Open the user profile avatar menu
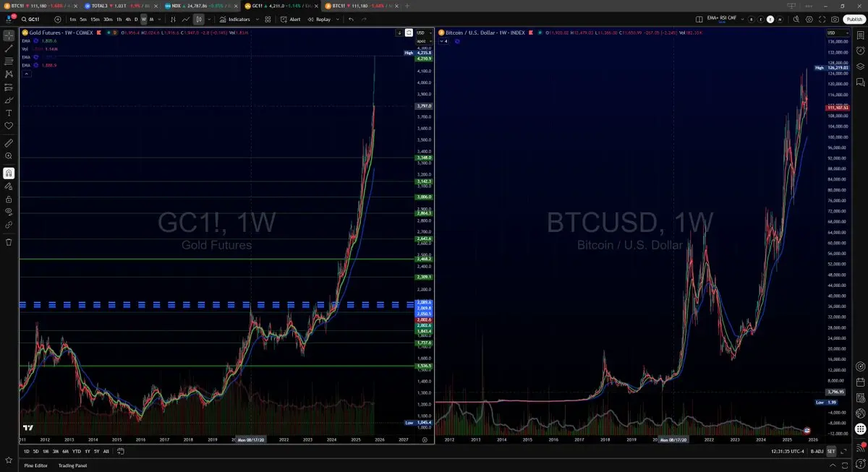The height and width of the screenshot is (472, 868). pos(9,19)
